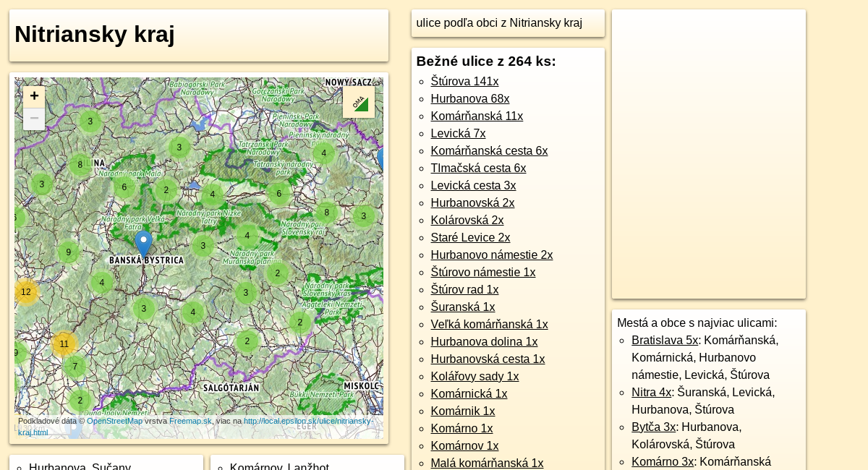The width and height of the screenshot is (868, 470).
Task: Zoom in on the map
Action: [34, 97]
